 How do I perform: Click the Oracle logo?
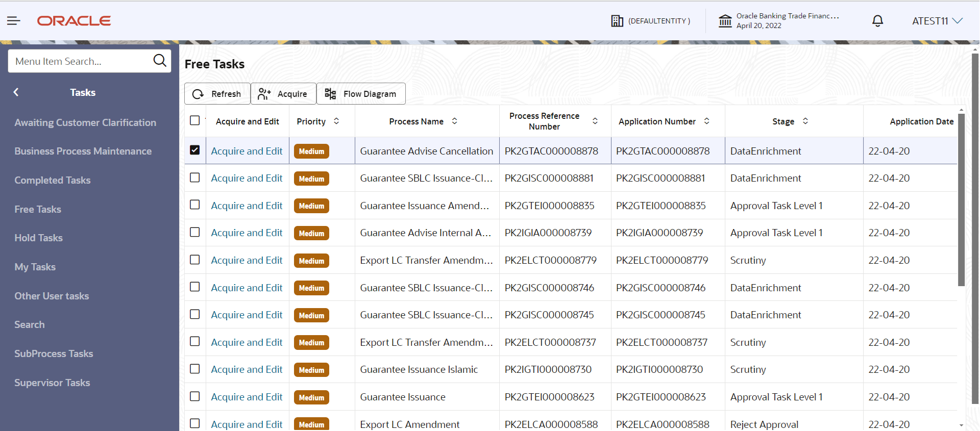[x=74, y=21]
